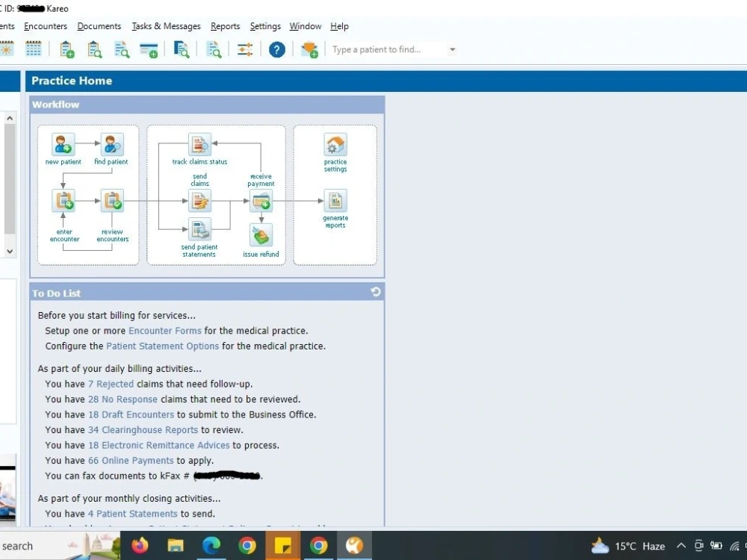Click the left panel scrollbar thumb
Screen dimensions: 747x560
click(10, 178)
